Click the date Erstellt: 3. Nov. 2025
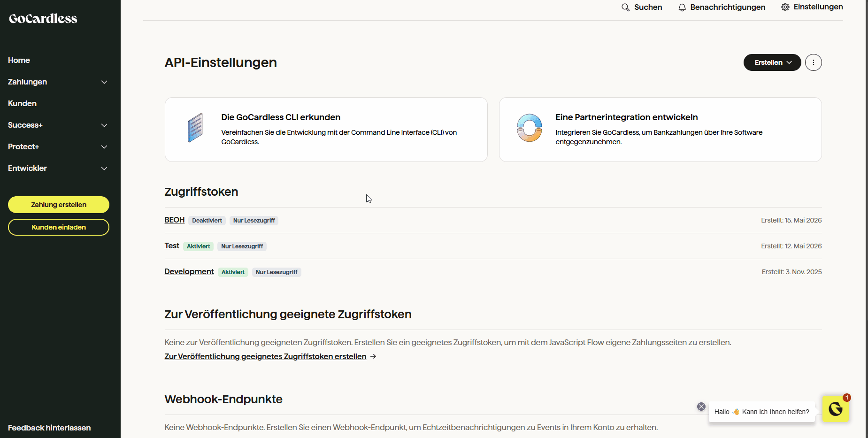This screenshot has height=438, width=868. (x=792, y=272)
